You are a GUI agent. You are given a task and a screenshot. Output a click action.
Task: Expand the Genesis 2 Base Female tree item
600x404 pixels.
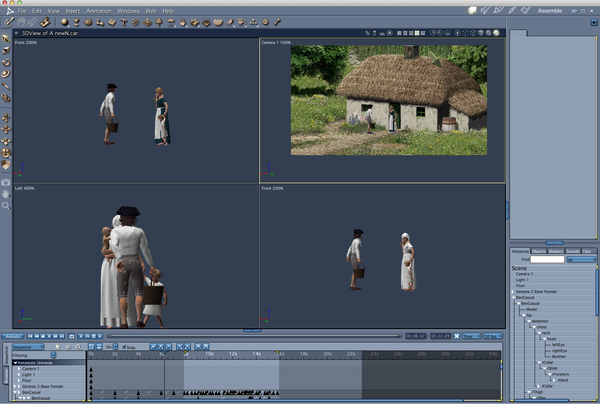(513, 291)
